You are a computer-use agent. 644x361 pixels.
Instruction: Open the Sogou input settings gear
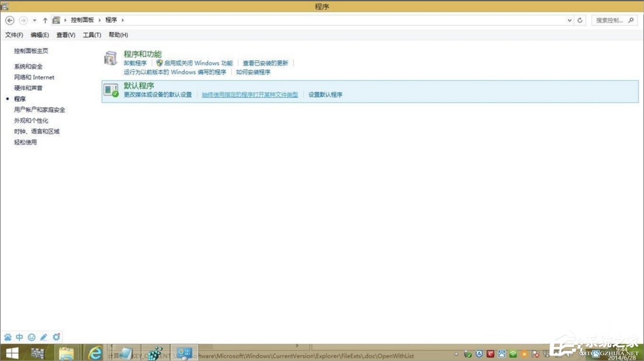[x=56, y=337]
